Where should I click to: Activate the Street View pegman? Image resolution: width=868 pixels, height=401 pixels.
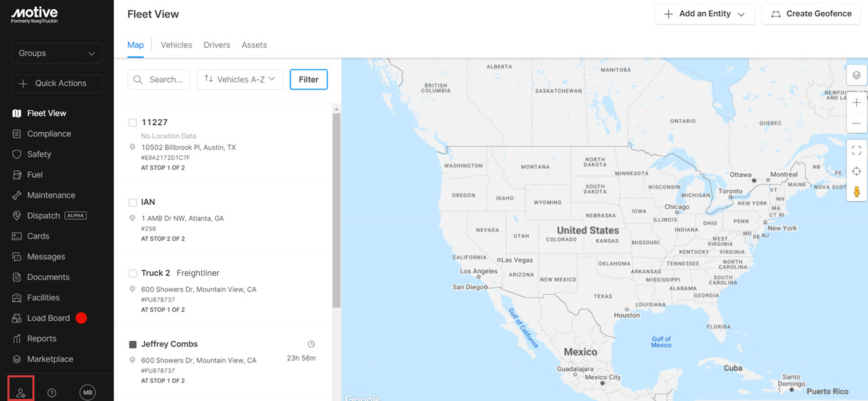coord(856,191)
